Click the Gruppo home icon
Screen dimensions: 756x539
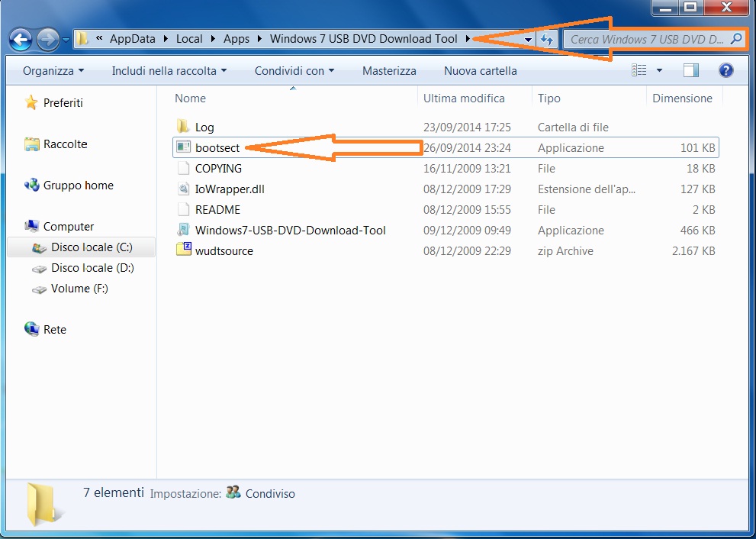click(x=32, y=185)
